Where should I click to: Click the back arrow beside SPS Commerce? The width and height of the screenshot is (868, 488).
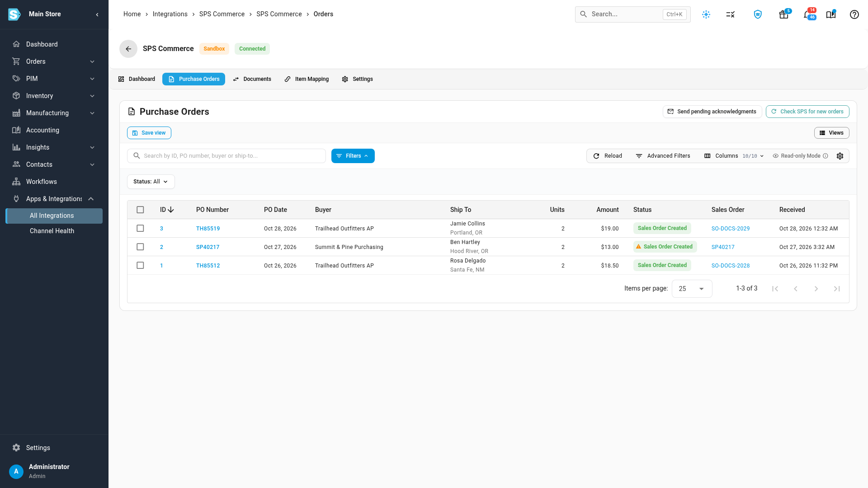pos(128,49)
